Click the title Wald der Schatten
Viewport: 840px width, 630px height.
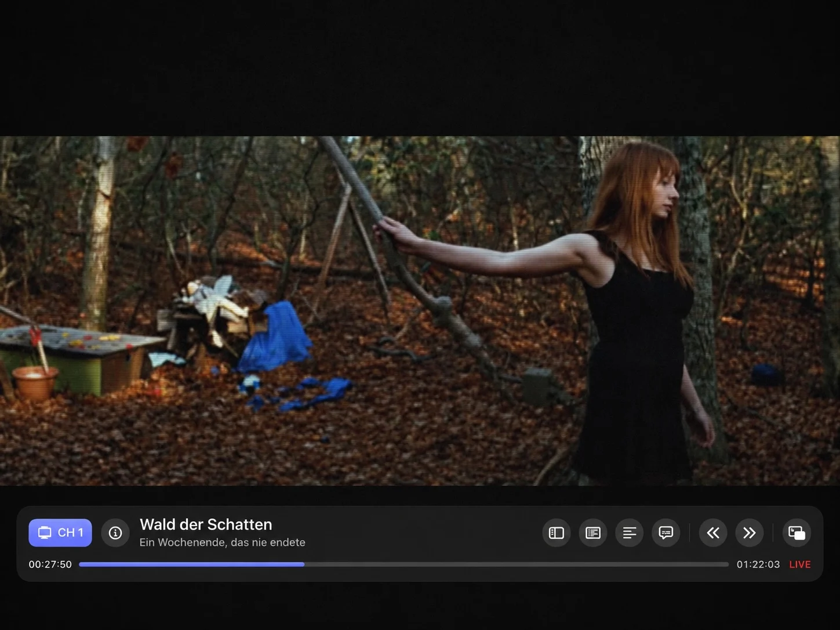click(206, 524)
